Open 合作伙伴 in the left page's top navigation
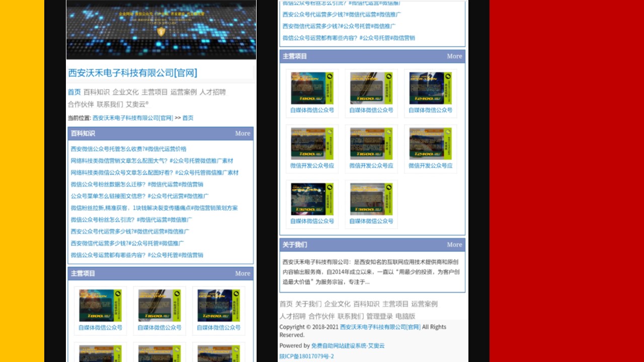 (81, 105)
